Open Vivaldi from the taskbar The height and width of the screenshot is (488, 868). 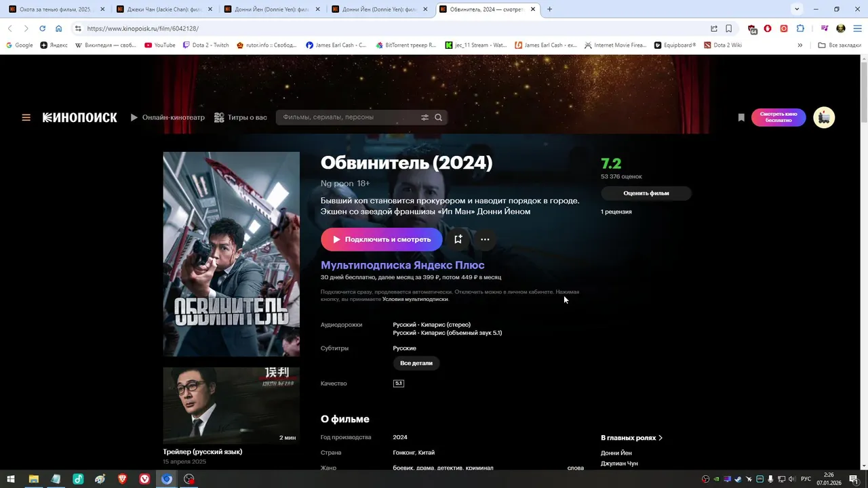click(x=144, y=479)
